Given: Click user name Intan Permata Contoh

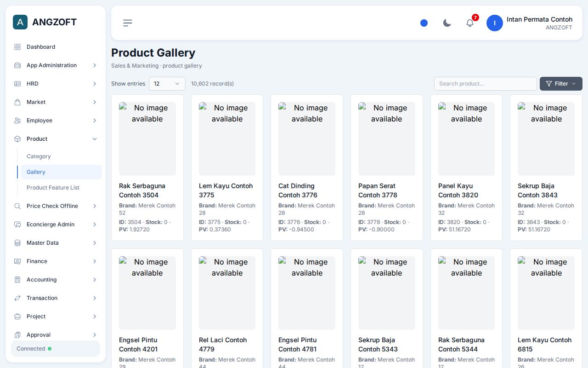Looking at the screenshot, I should pos(539,19).
